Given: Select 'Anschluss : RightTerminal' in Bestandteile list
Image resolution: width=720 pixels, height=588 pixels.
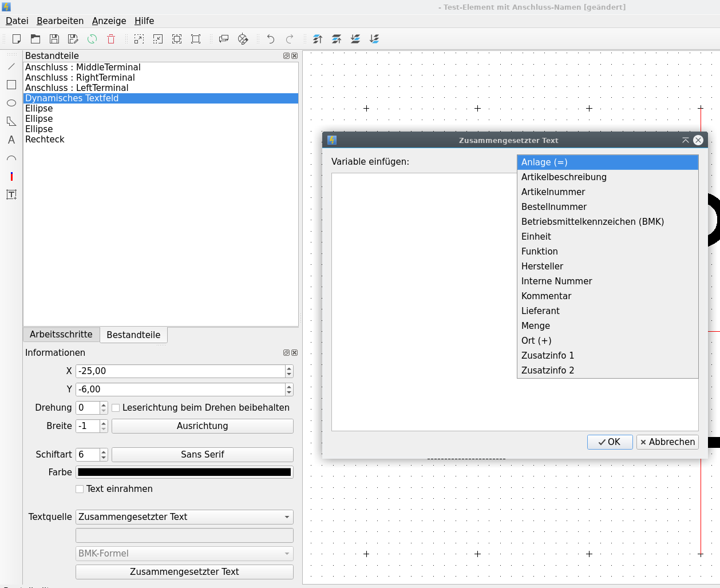Looking at the screenshot, I should (x=80, y=78).
